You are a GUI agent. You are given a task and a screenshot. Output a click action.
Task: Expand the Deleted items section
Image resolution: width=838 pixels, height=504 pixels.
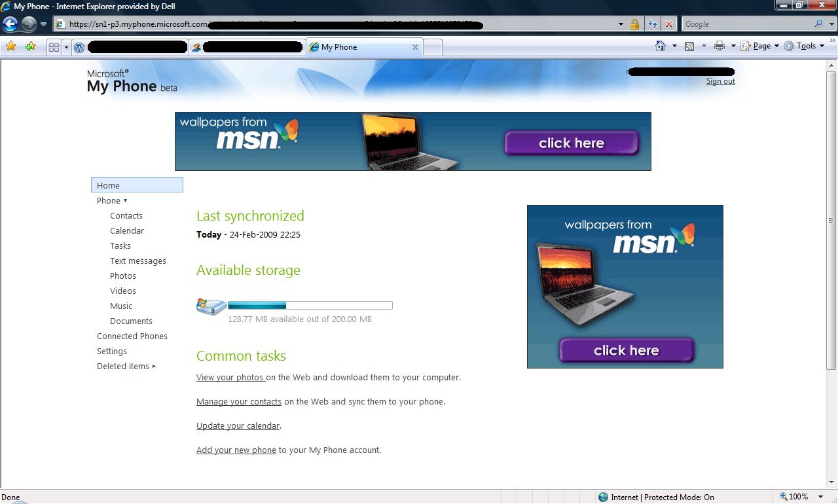[x=126, y=367]
